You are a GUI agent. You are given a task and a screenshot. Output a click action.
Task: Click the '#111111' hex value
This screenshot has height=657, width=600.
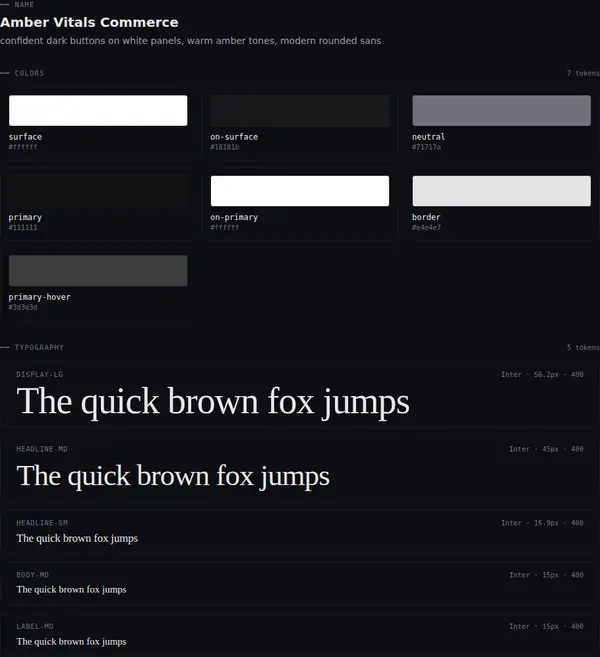(x=23, y=228)
